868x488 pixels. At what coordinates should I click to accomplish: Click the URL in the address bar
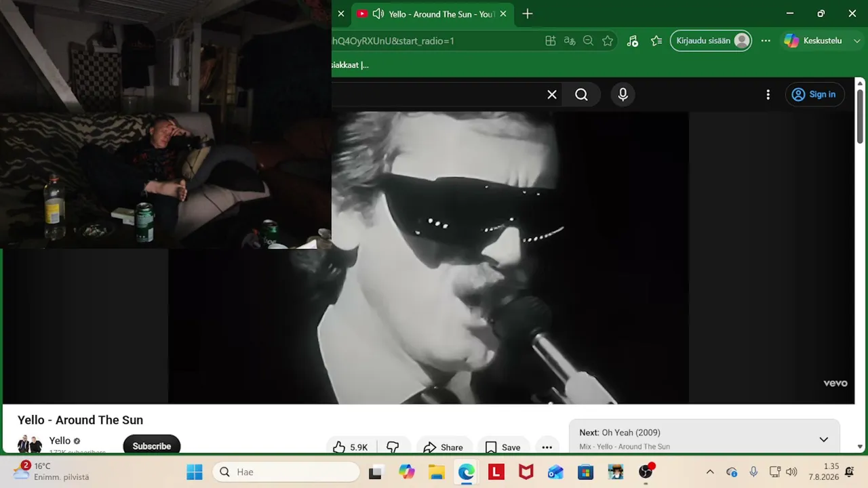[393, 41]
